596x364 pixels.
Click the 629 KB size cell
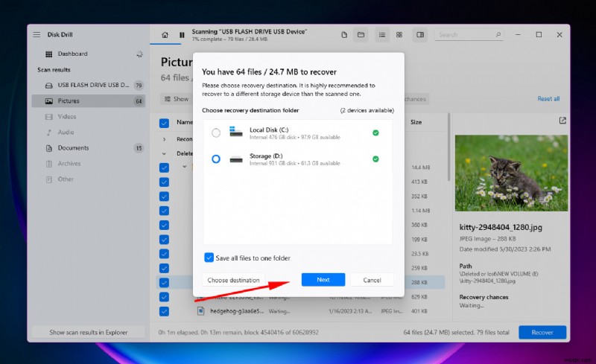[x=419, y=297]
